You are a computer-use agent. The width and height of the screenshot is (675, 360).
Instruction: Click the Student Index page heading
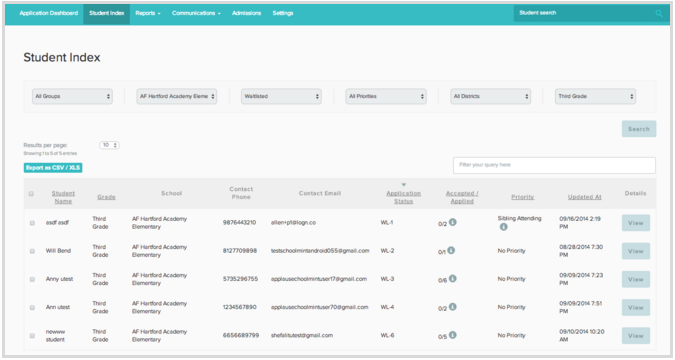tap(62, 57)
